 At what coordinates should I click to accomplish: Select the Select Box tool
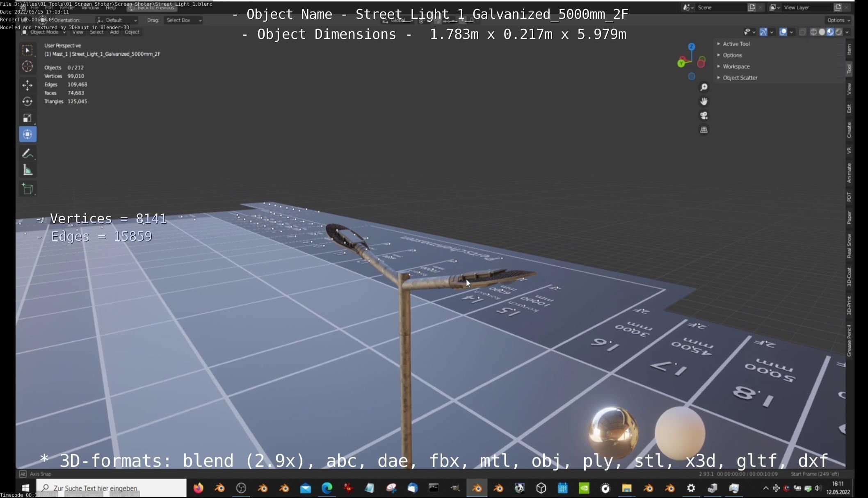pos(27,50)
